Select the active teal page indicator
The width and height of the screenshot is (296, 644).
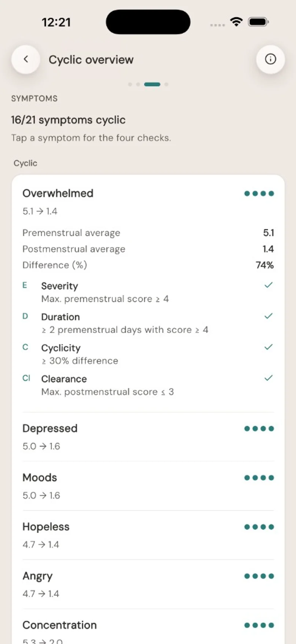pyautogui.click(x=152, y=84)
